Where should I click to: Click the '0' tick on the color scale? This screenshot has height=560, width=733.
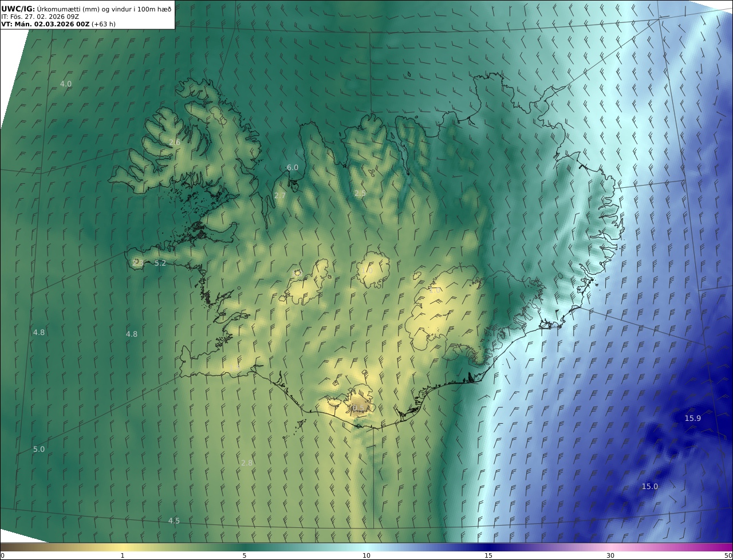click(x=2, y=555)
